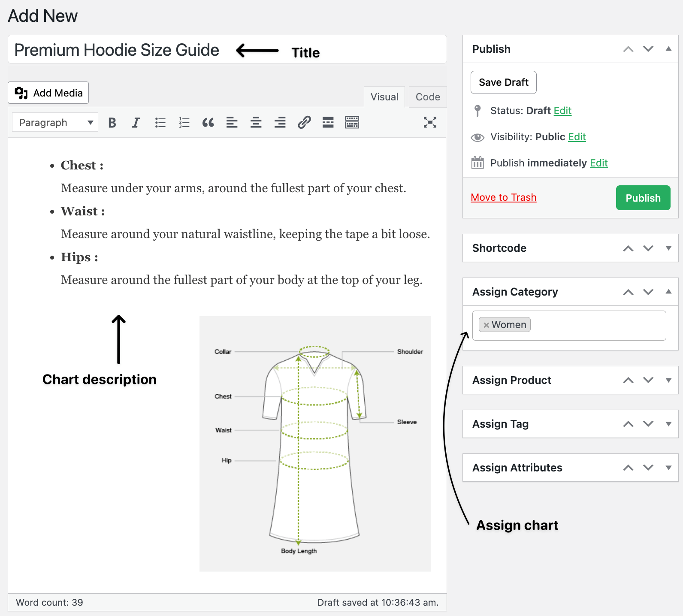This screenshot has width=683, height=616.
Task: Move the Assign Attributes panel down
Action: (x=648, y=468)
